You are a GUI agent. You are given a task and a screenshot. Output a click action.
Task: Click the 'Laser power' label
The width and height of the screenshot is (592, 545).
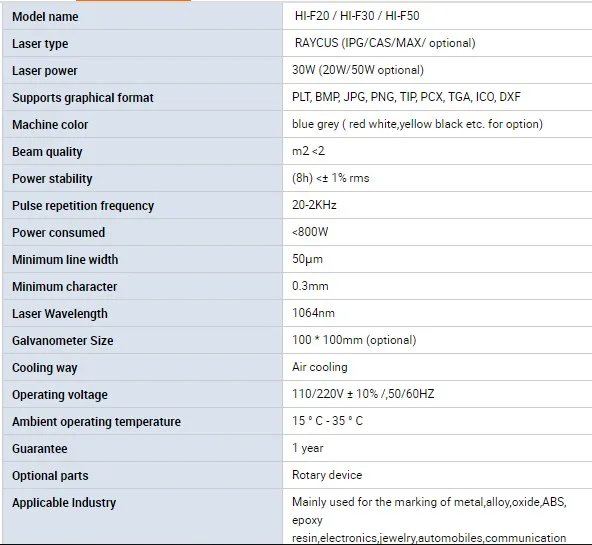(45, 71)
